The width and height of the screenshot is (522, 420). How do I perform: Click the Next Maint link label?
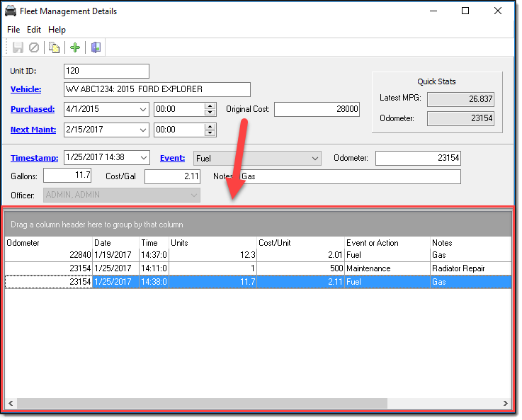pyautogui.click(x=32, y=130)
